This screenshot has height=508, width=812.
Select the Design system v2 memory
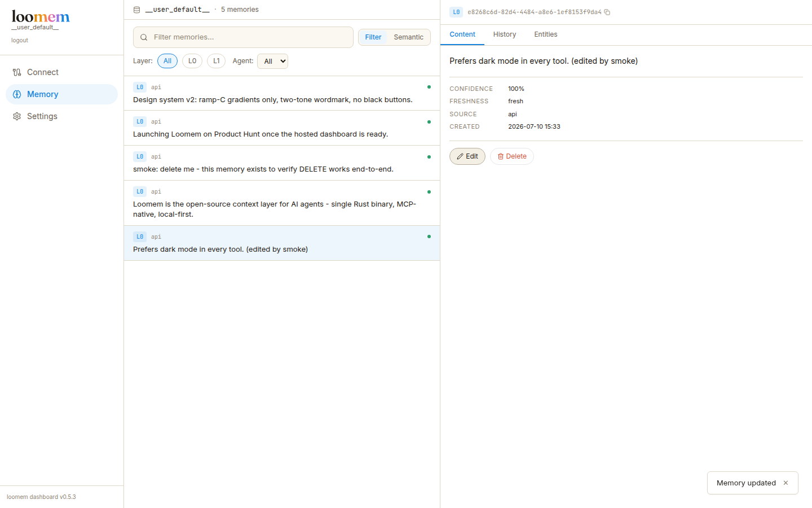(x=282, y=94)
